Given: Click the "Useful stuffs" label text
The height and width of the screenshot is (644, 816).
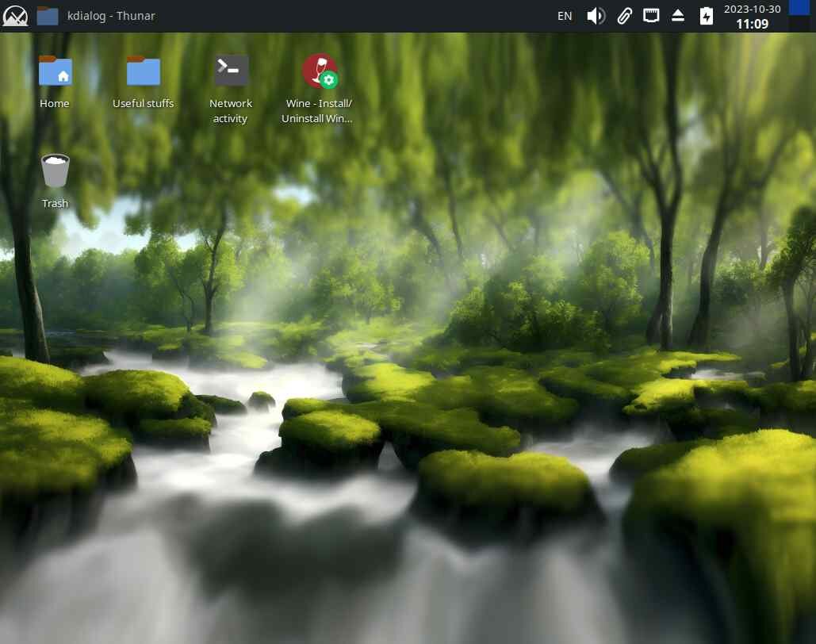Looking at the screenshot, I should pos(143,103).
